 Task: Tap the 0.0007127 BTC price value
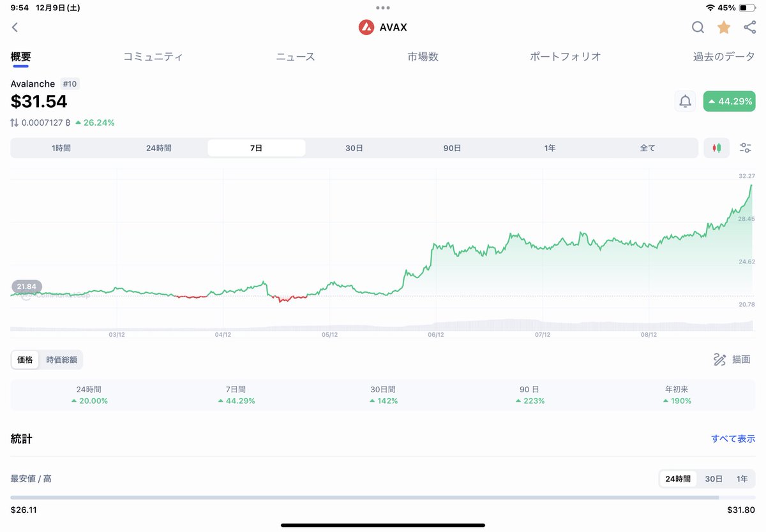46,122
